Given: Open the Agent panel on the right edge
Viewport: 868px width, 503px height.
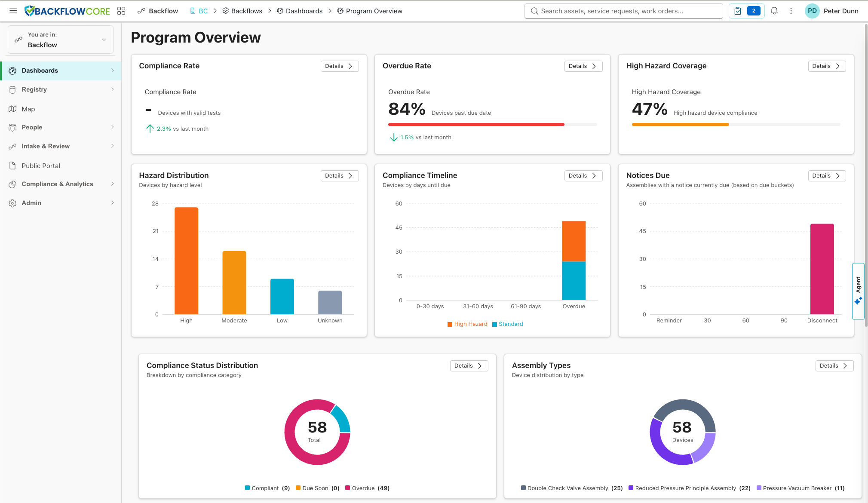Looking at the screenshot, I should tap(858, 291).
